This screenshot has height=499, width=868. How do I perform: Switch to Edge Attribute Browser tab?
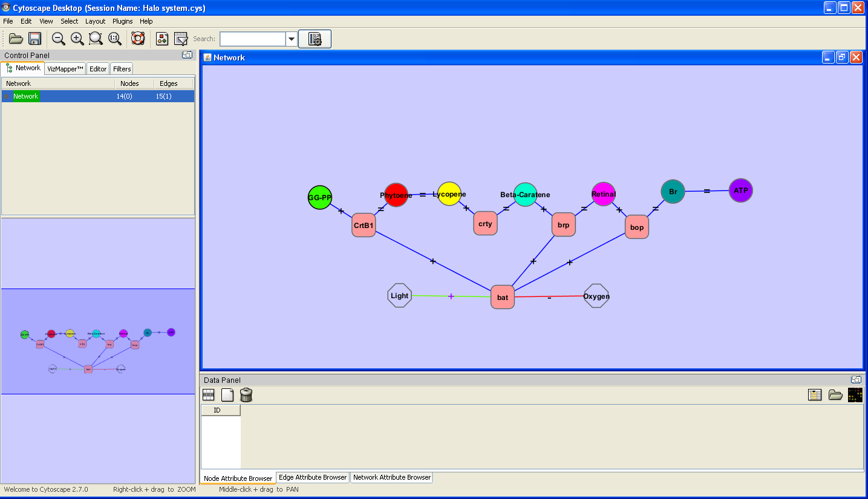(x=313, y=477)
